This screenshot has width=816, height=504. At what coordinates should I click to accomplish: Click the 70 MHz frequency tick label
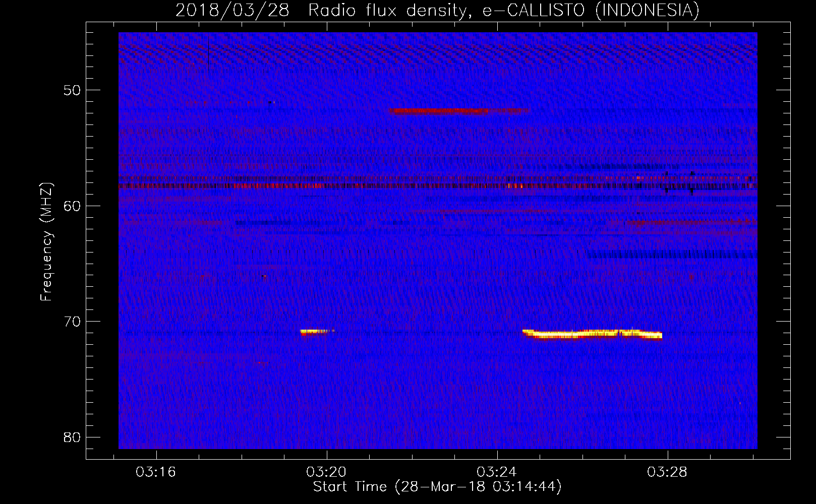pyautogui.click(x=72, y=322)
